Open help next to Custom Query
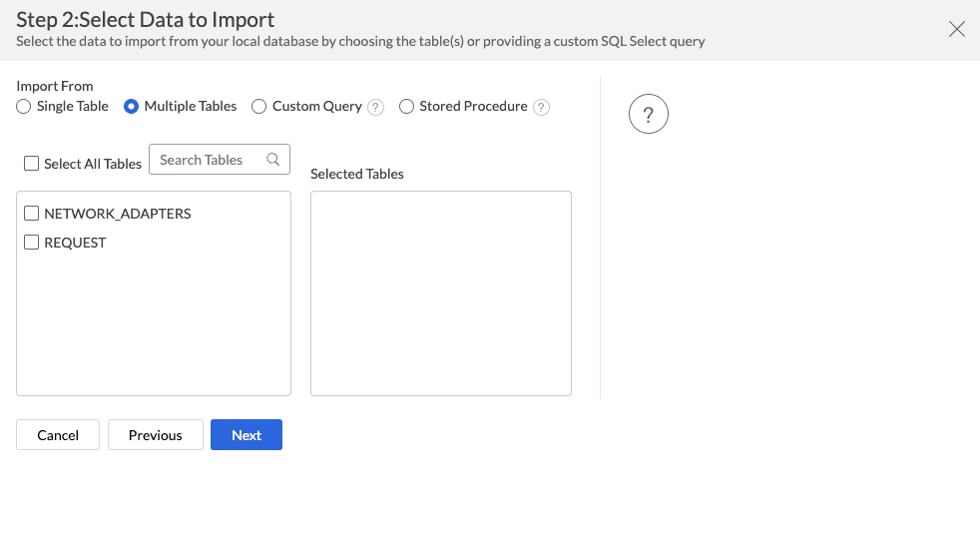Screen dimensions: 980x537 (376, 108)
